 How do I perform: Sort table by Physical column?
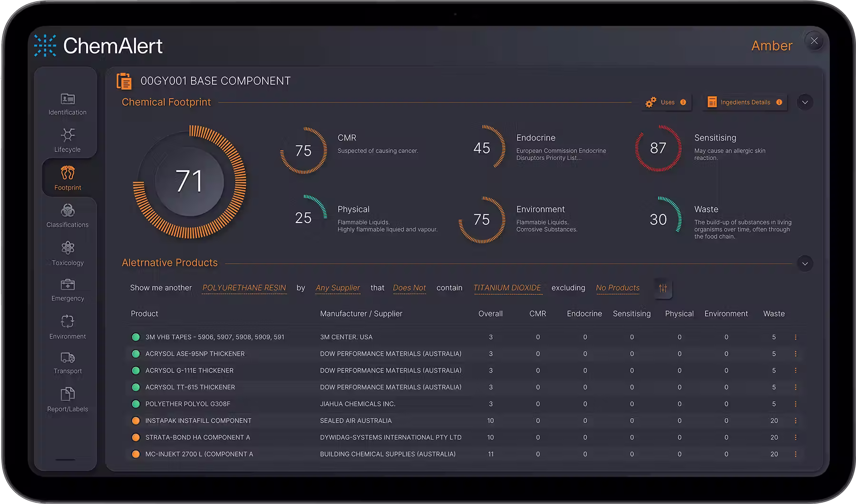tap(679, 314)
